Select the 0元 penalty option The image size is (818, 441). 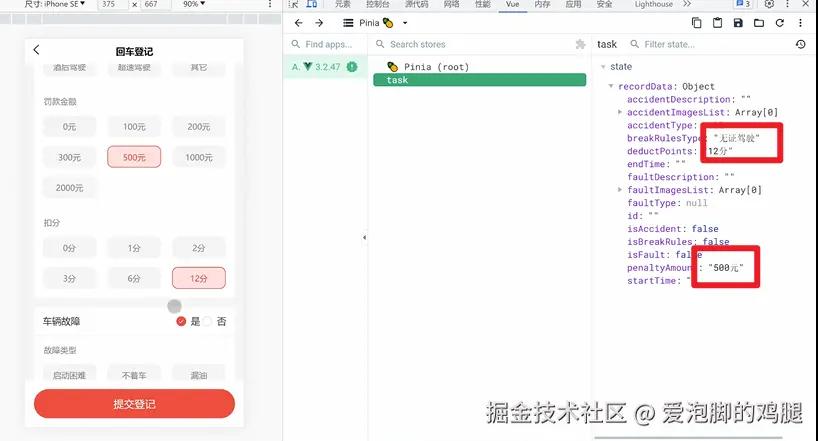(x=69, y=127)
